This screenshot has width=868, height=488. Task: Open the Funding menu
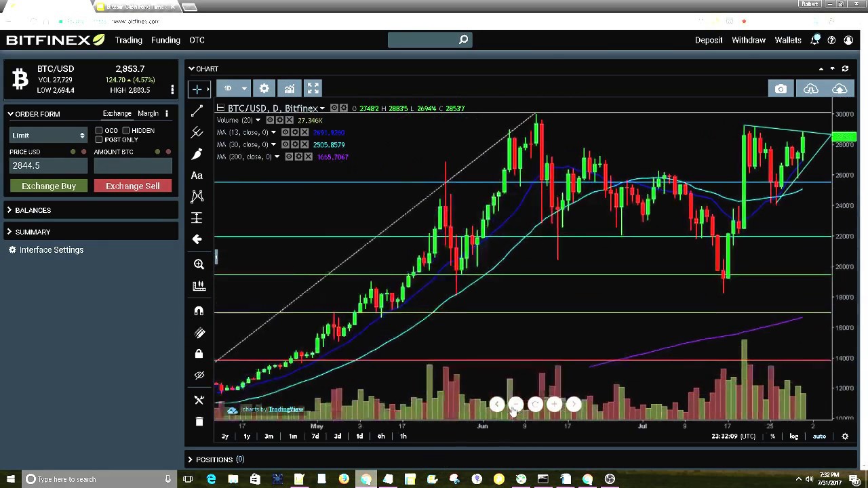tap(165, 40)
